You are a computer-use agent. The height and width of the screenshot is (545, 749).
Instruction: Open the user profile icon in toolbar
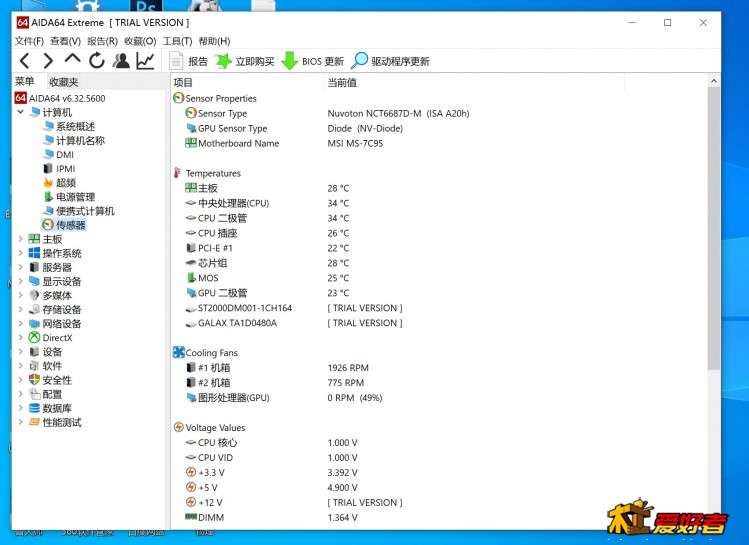pyautogui.click(x=121, y=61)
